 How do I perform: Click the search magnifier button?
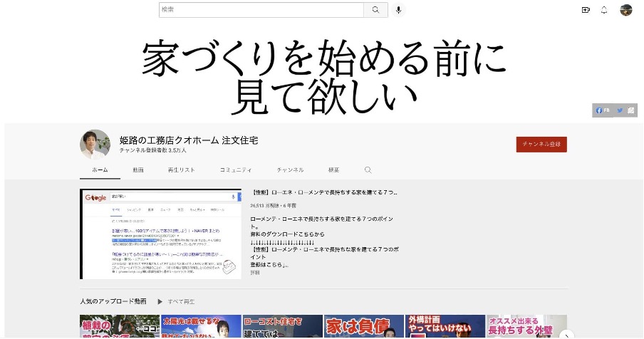[x=375, y=10]
